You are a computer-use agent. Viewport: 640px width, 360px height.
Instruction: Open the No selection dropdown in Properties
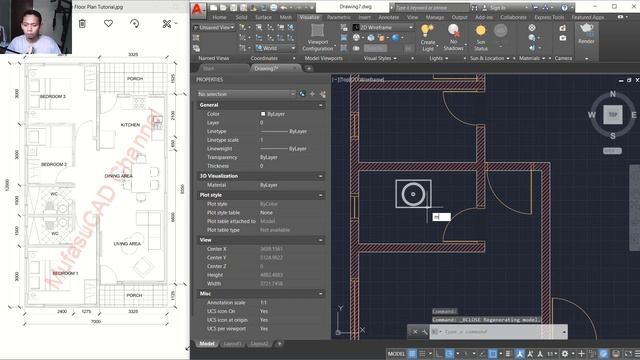click(246, 94)
